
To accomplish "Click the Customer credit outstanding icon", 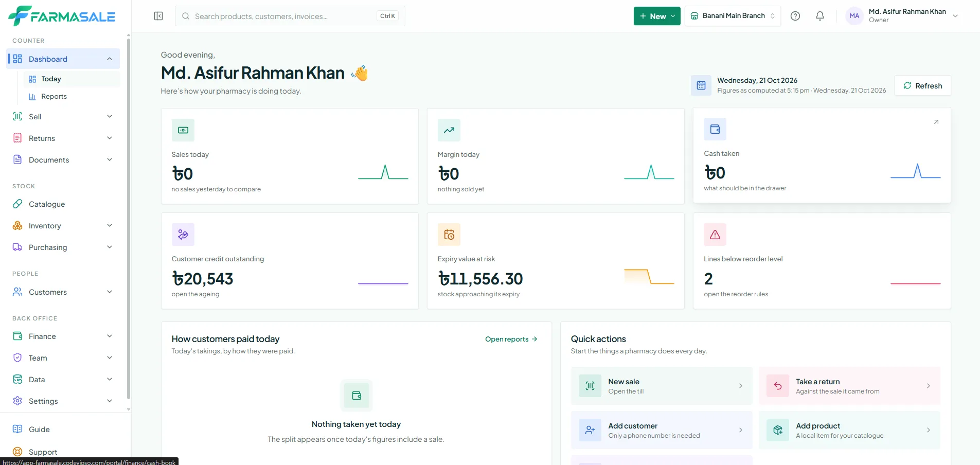I will pos(183,235).
